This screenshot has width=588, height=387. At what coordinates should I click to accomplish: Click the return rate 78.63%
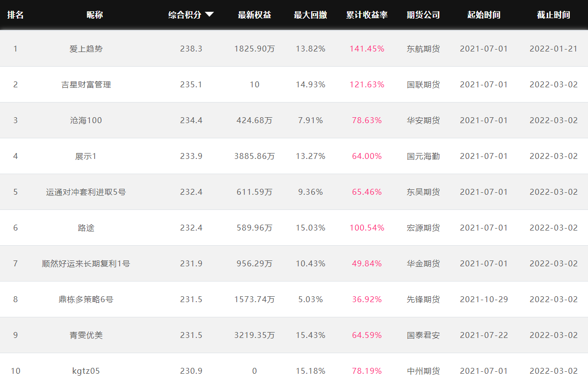[x=367, y=120]
